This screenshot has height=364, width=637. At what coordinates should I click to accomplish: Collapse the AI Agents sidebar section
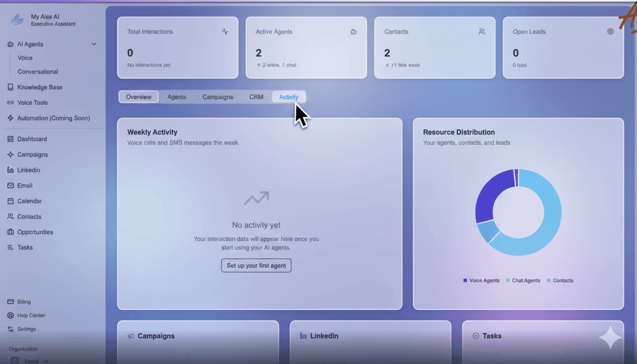(x=94, y=44)
